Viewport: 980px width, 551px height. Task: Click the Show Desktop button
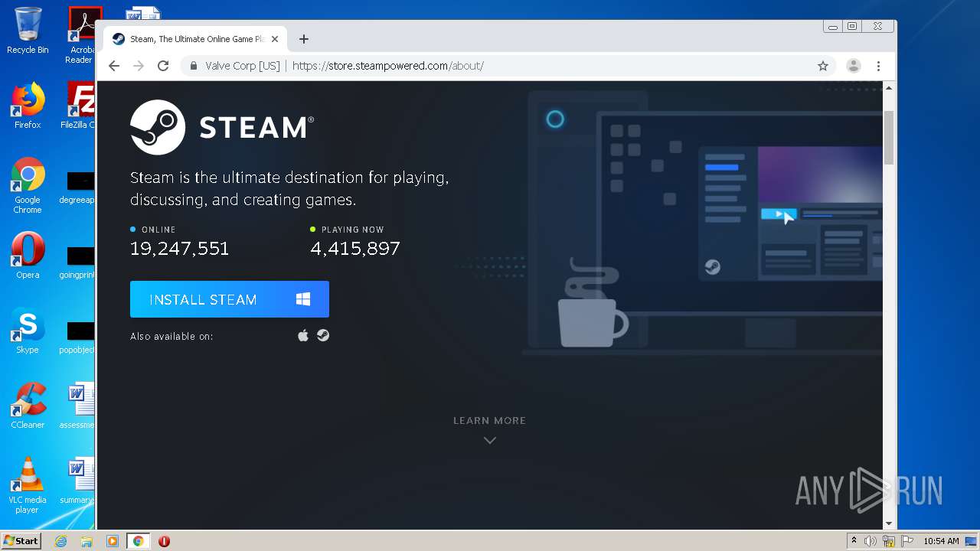click(972, 541)
